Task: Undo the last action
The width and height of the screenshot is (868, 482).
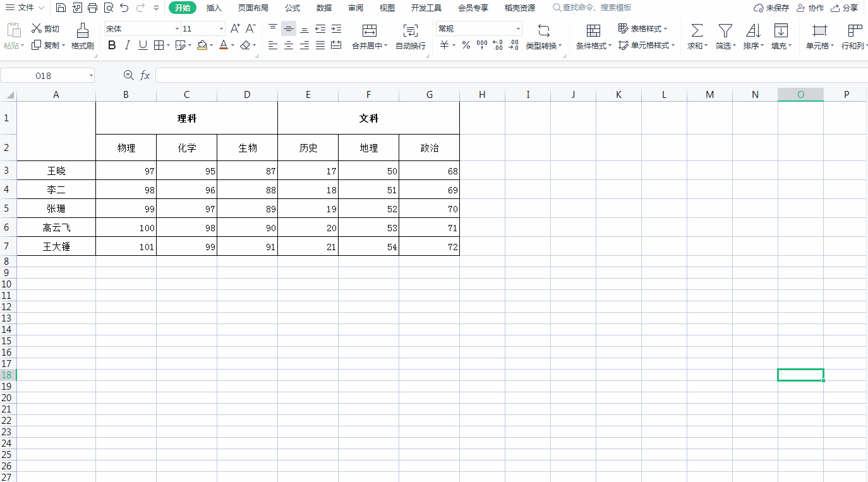Action: tap(124, 8)
